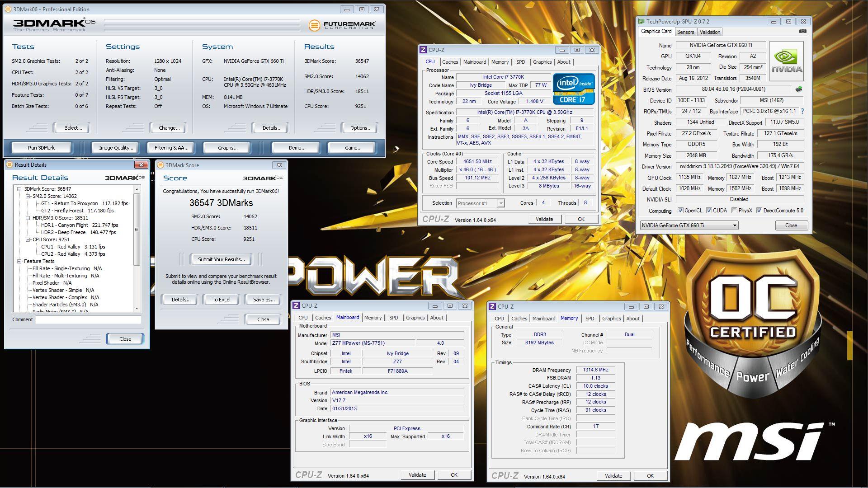
Task: Click the Demo... button
Action: click(x=297, y=148)
